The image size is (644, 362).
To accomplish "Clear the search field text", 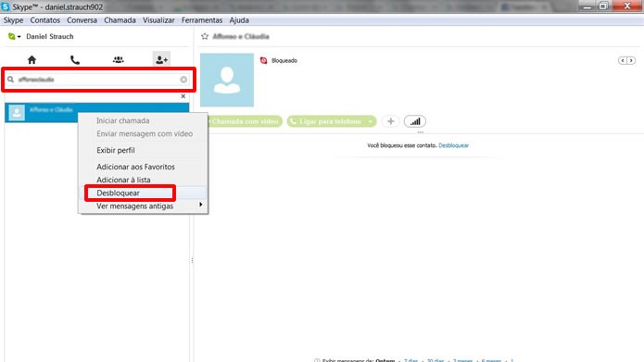I will (183, 80).
